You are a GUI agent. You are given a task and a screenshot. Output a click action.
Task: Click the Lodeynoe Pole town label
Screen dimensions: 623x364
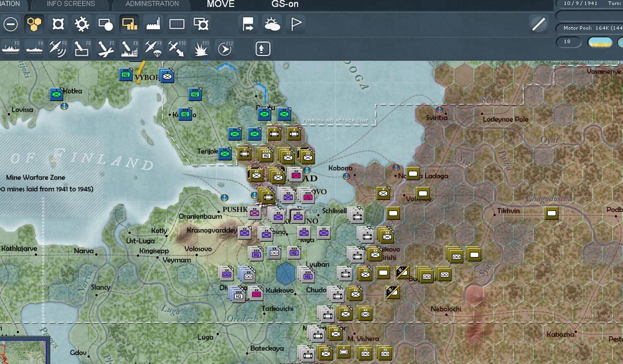pos(506,119)
